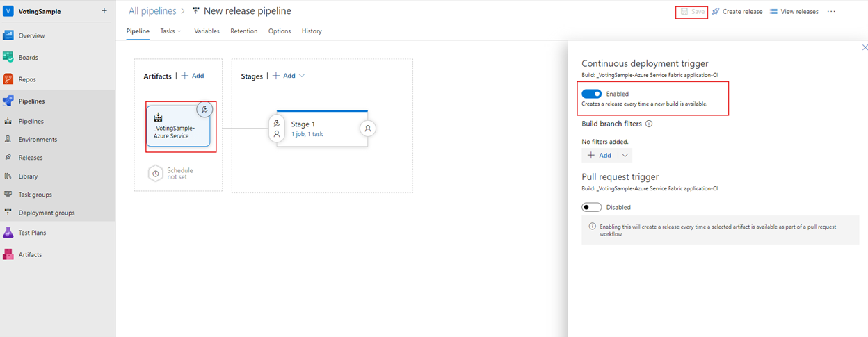Click the Schedule clock icon
Image resolution: width=868 pixels, height=337 pixels.
tap(156, 173)
